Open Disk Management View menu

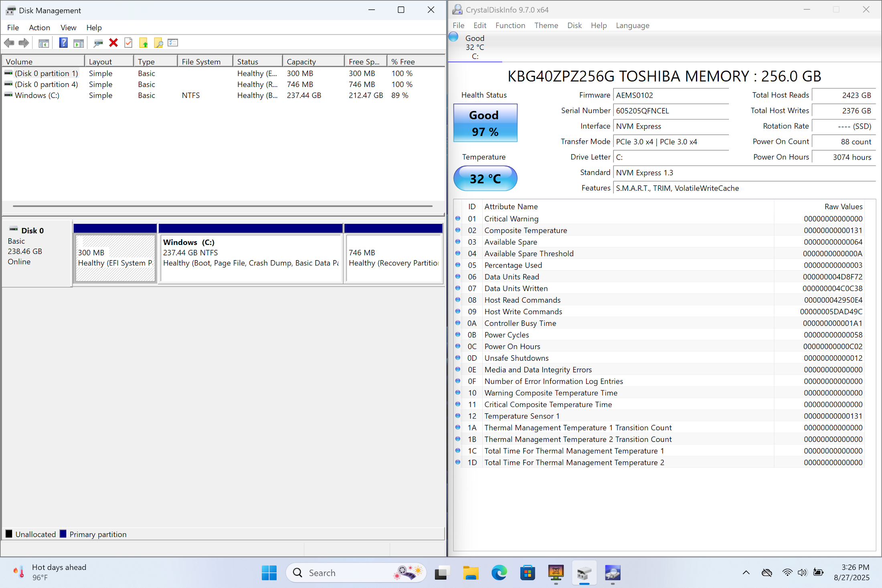pos(68,27)
